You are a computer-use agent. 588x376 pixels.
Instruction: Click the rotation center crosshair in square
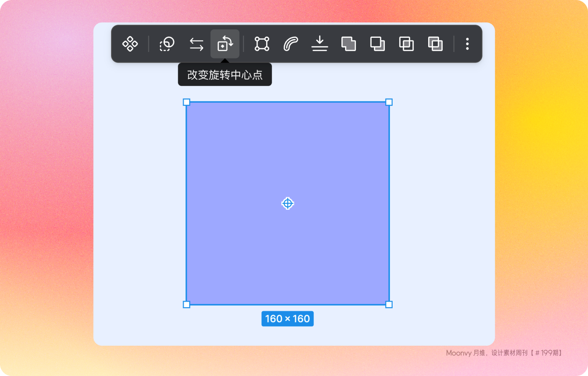click(287, 203)
